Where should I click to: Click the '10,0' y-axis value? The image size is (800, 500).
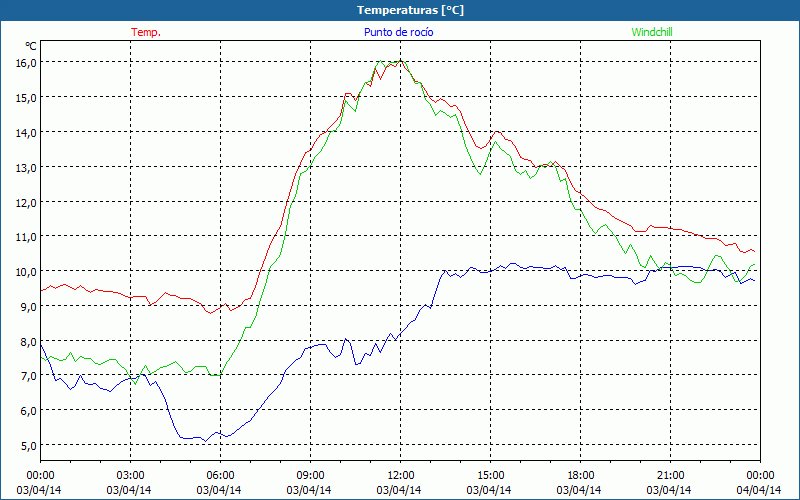(x=27, y=271)
